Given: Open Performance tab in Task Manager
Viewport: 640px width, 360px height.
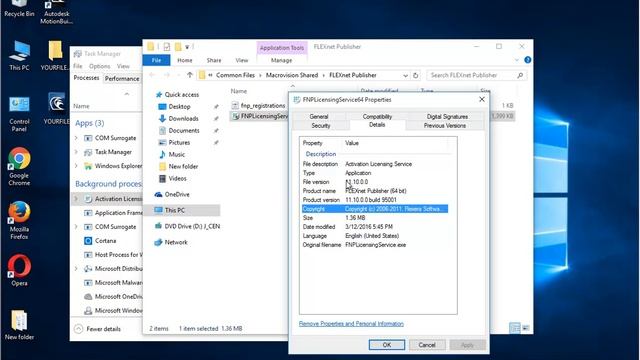Looking at the screenshot, I should [x=122, y=78].
